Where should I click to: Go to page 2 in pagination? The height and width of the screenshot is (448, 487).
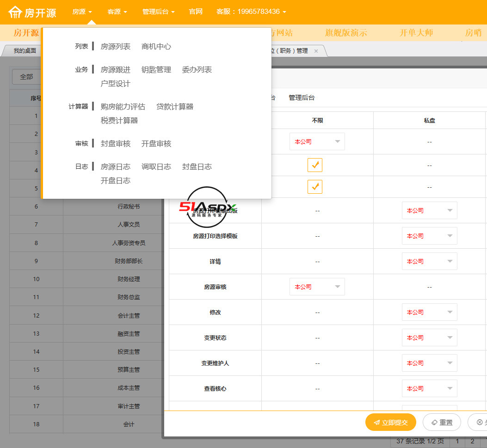coord(472,442)
